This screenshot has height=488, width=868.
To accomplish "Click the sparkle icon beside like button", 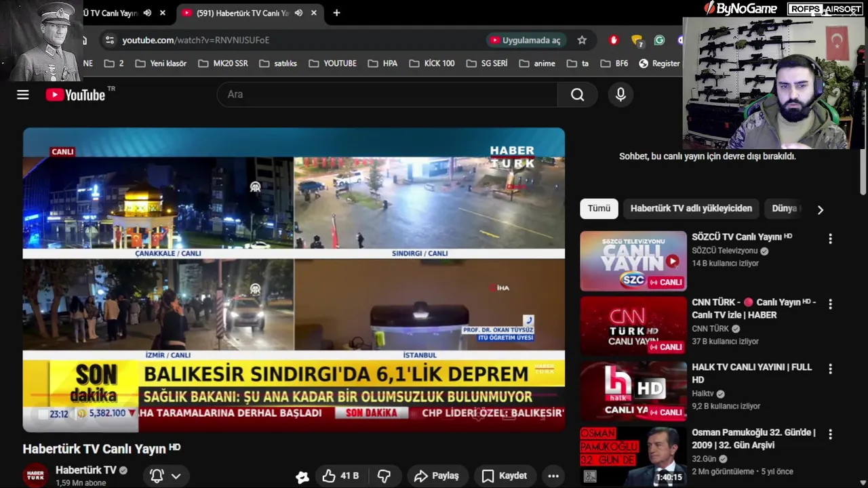I will [302, 476].
